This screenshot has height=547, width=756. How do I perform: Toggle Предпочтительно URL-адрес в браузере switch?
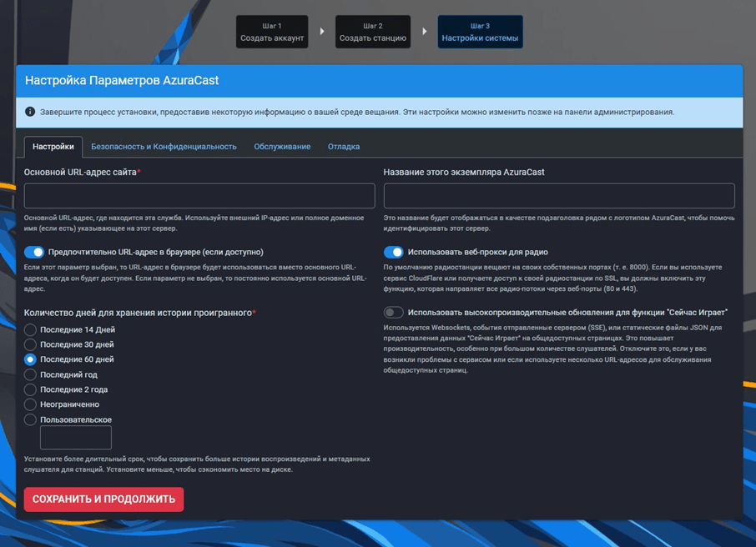34,252
